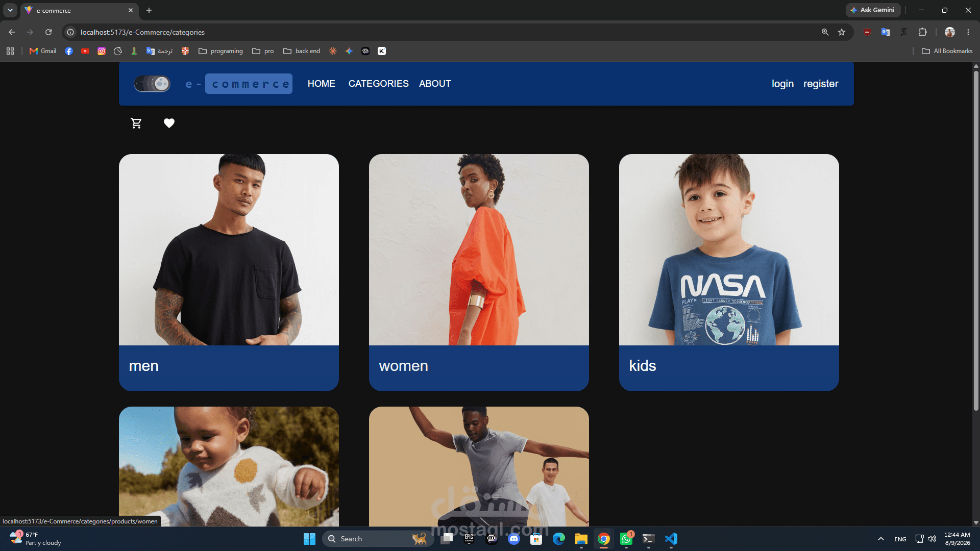The height and width of the screenshot is (551, 980).
Task: Open the men category image
Action: click(x=229, y=250)
